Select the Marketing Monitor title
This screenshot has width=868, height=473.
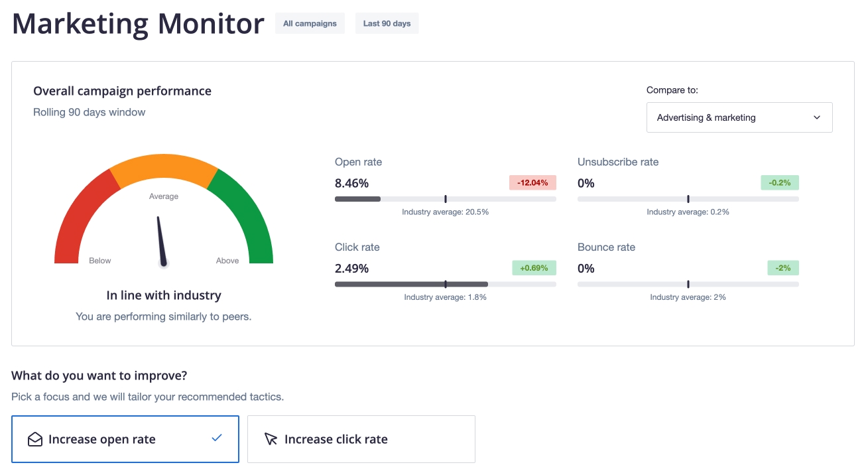[x=137, y=23]
